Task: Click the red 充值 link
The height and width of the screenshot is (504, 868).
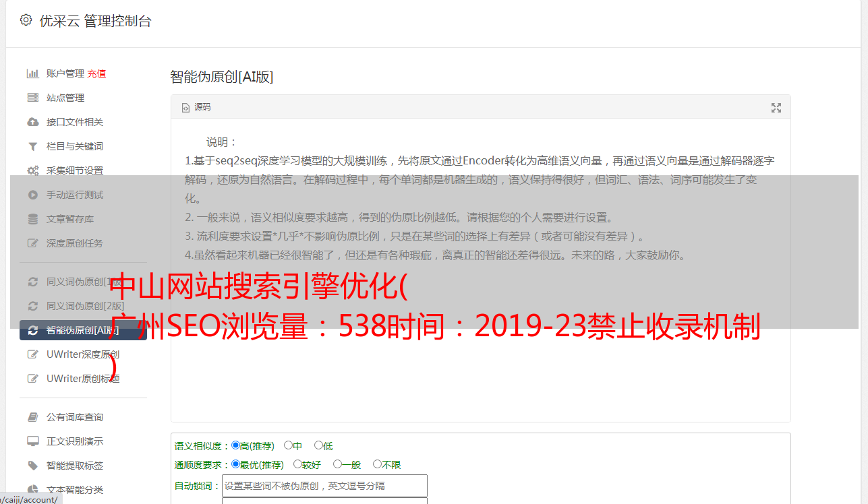Action: [96, 73]
